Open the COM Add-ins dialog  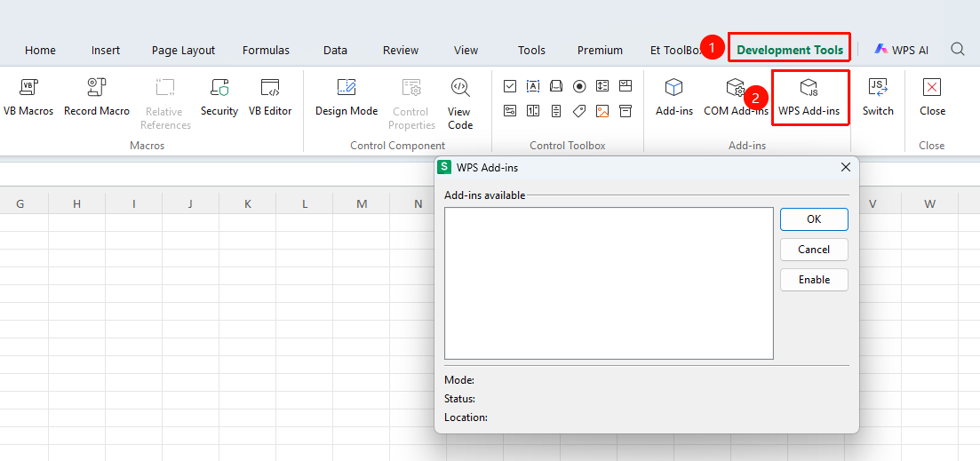pos(736,96)
